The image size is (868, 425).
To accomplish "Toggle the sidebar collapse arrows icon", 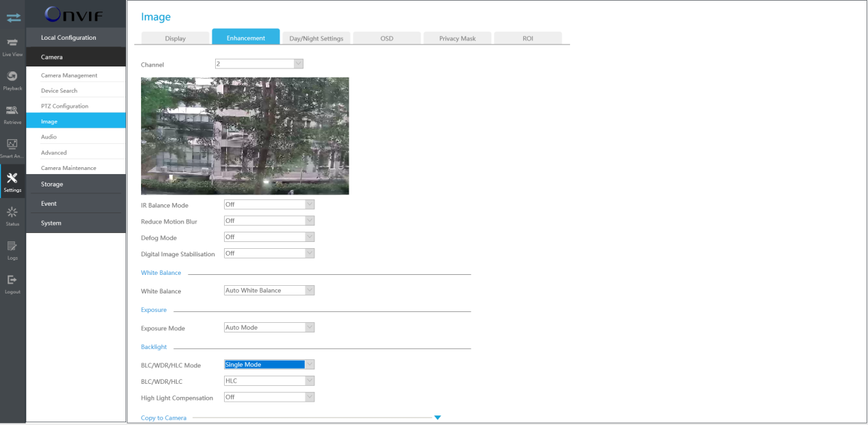I will coord(13,17).
